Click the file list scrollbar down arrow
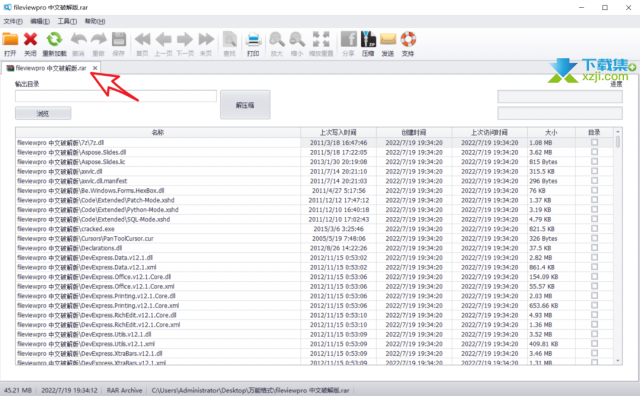Screen dimensions: 640x396 [x=618, y=361]
